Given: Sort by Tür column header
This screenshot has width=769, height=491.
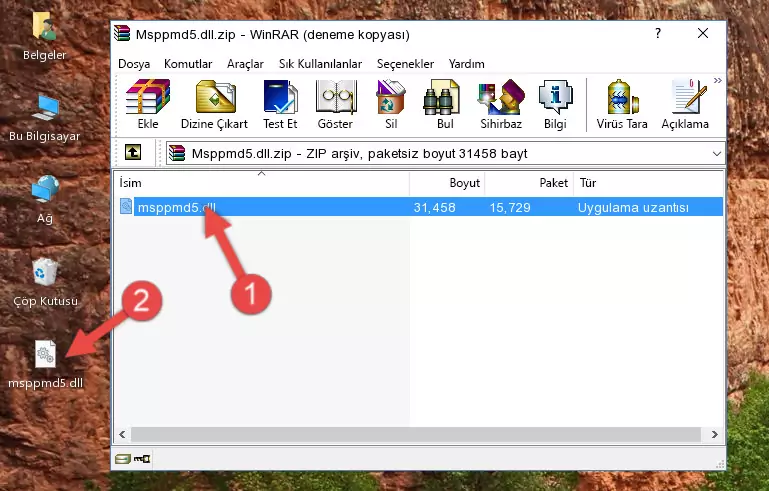Looking at the screenshot, I should click(x=648, y=183).
